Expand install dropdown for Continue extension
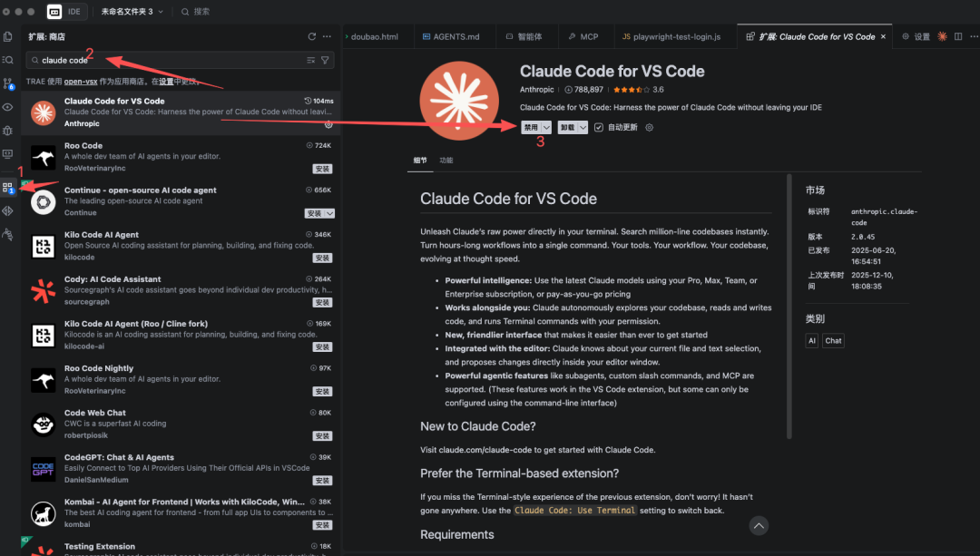This screenshot has width=980, height=556. [x=330, y=214]
